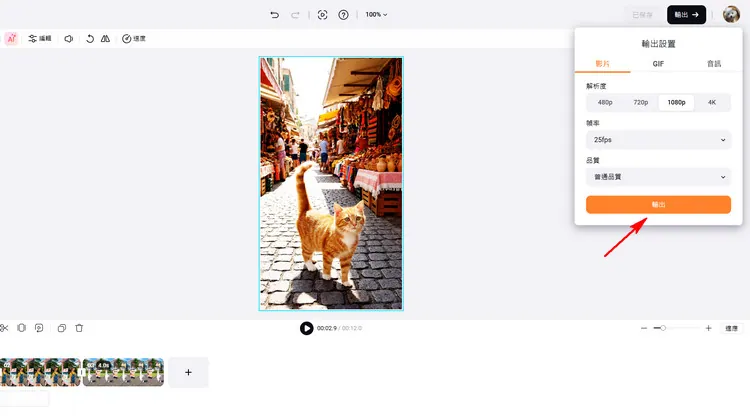Open the help question mark icon
Viewport: 750px width, 417px height.
343,15
